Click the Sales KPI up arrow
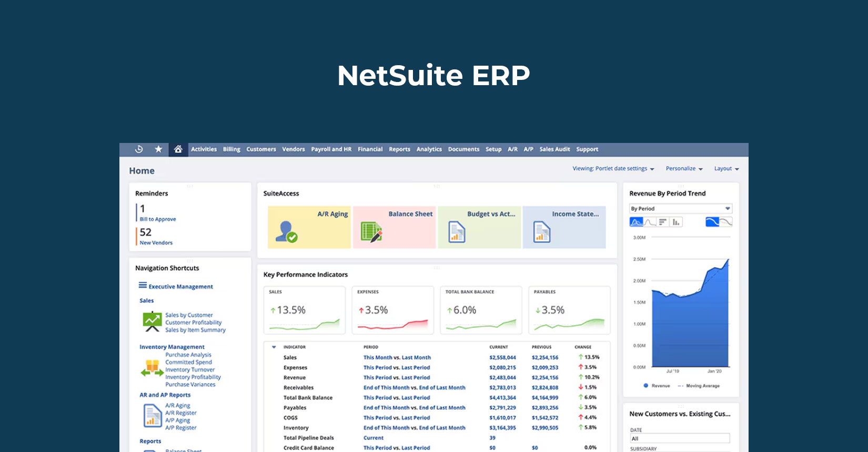 coord(273,311)
